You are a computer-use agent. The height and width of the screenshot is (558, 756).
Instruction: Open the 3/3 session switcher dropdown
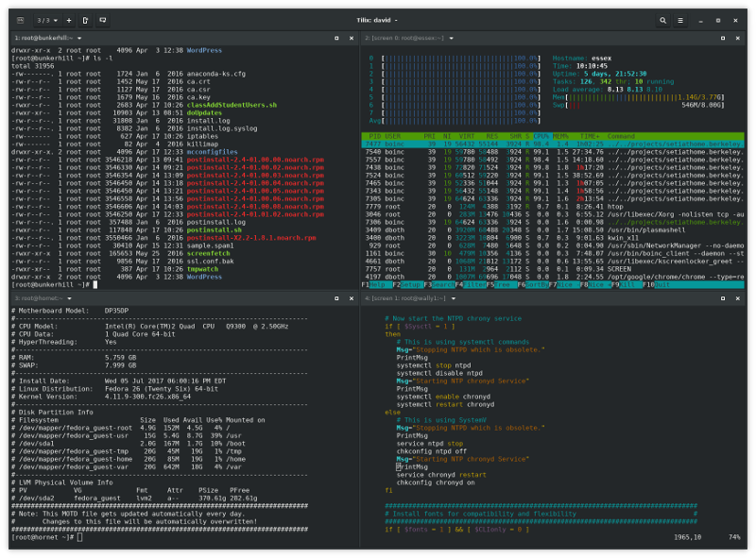pos(47,20)
